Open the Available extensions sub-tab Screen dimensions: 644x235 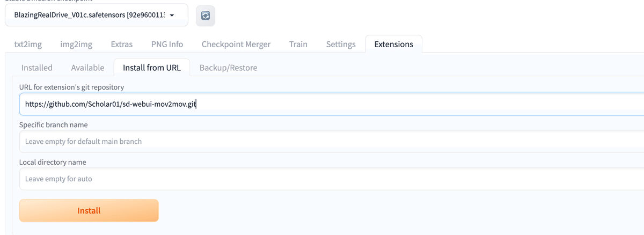tap(87, 68)
